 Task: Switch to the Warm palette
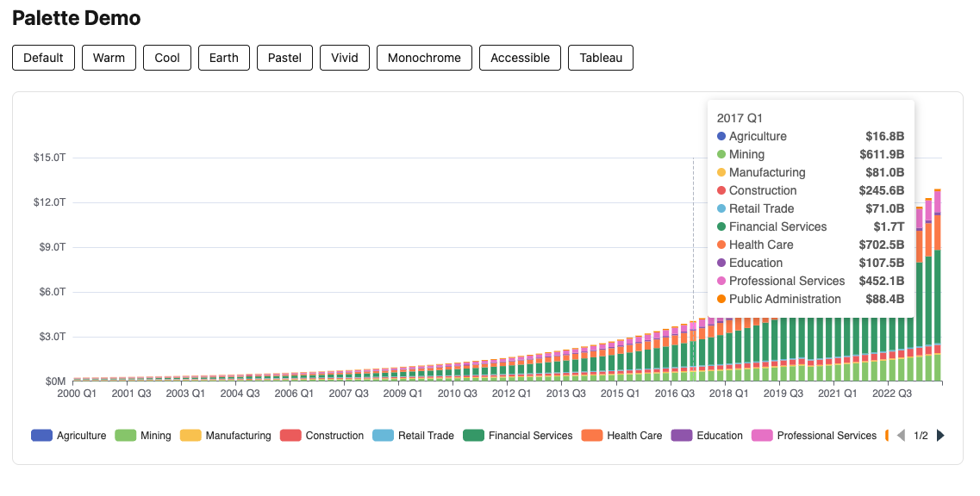pyautogui.click(x=109, y=58)
